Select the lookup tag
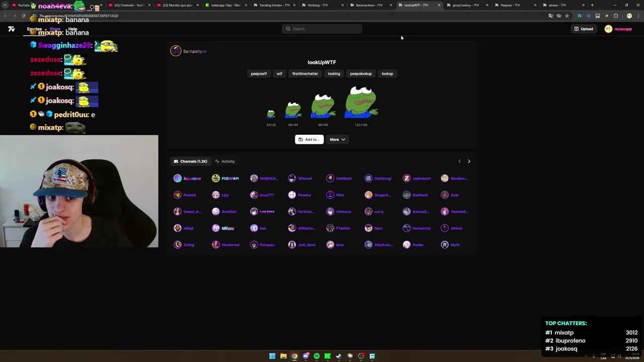The image size is (644, 362). click(x=387, y=74)
